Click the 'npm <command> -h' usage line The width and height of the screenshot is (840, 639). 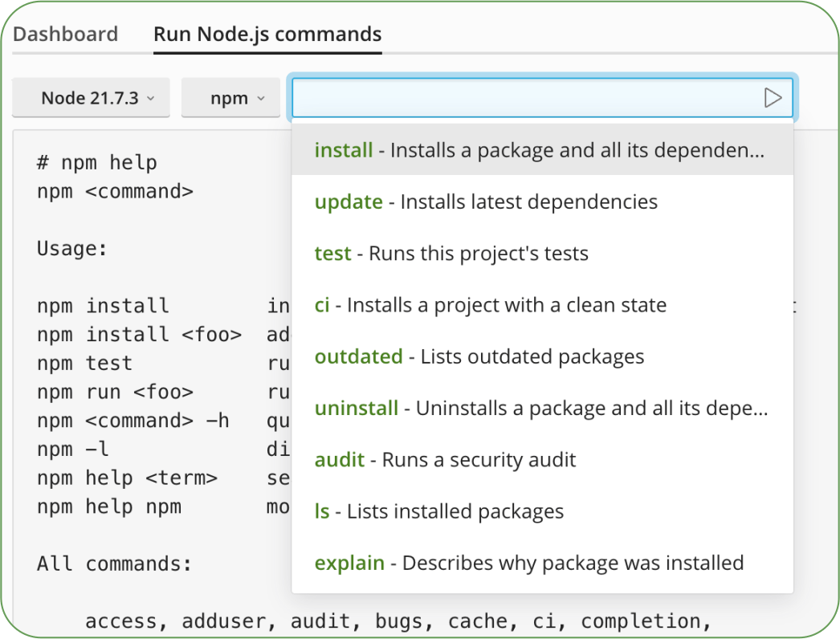133,421
